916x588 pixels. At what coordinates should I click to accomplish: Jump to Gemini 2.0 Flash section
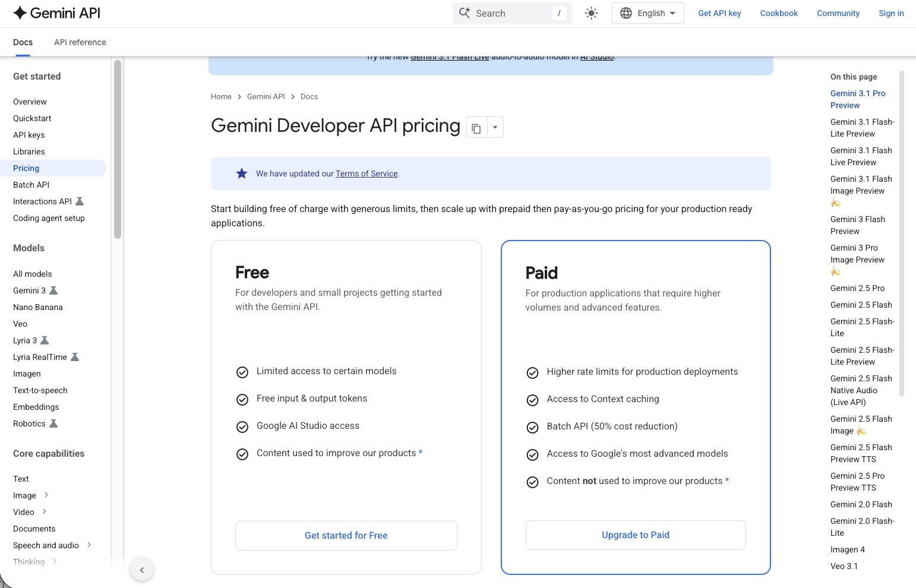coord(861,504)
